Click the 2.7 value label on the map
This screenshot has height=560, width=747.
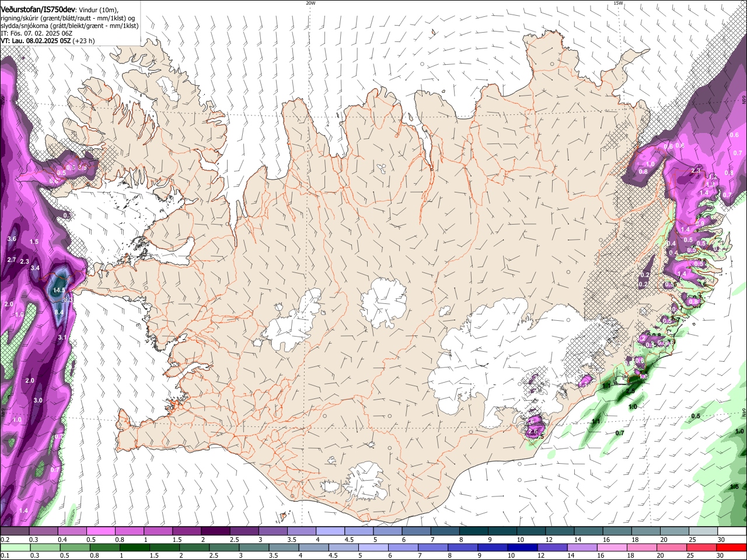pyautogui.click(x=12, y=260)
